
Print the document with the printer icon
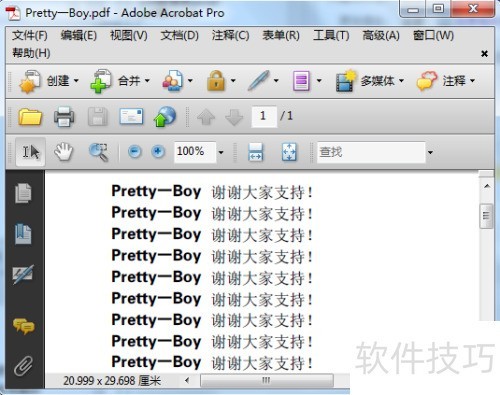pos(64,117)
